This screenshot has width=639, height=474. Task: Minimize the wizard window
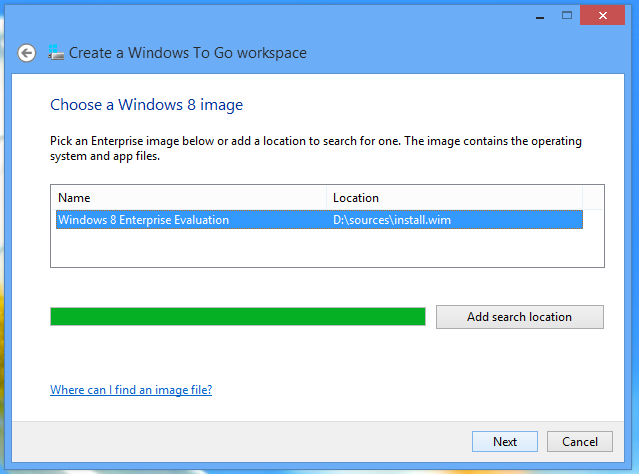[540, 16]
